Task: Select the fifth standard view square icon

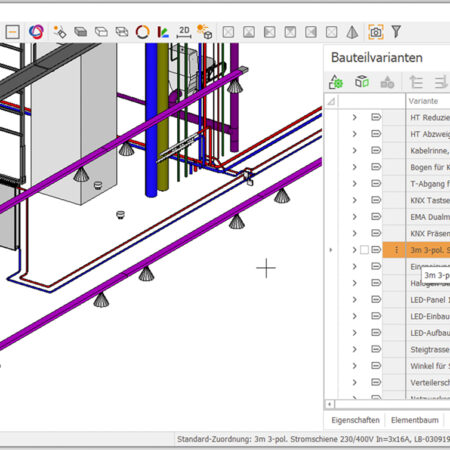Action: (311, 32)
